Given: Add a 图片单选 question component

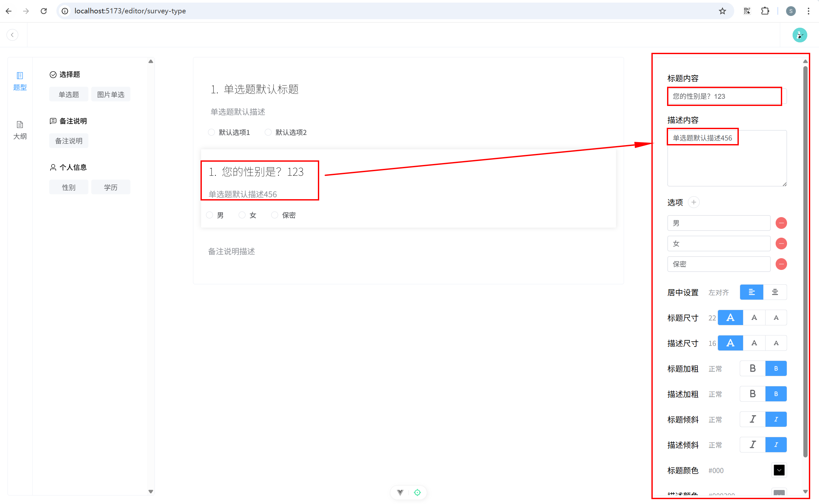Looking at the screenshot, I should coord(111,94).
